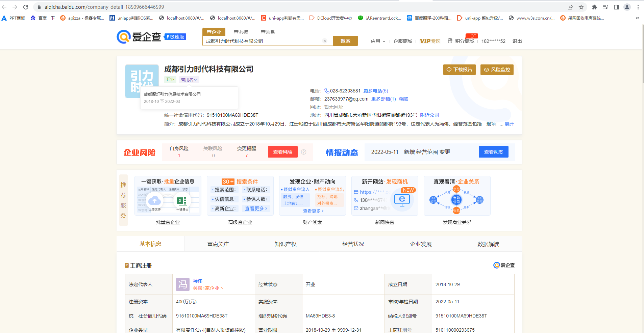Hide the email with 隐藏

pyautogui.click(x=403, y=99)
